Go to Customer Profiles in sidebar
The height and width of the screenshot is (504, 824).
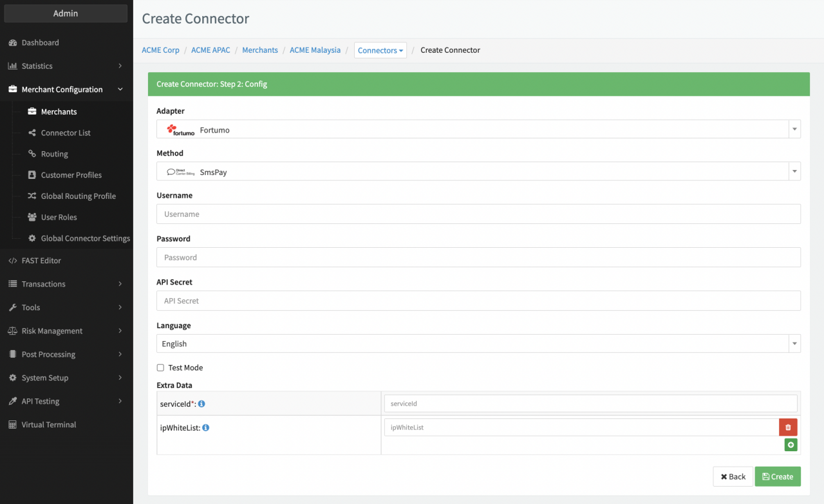pos(71,175)
